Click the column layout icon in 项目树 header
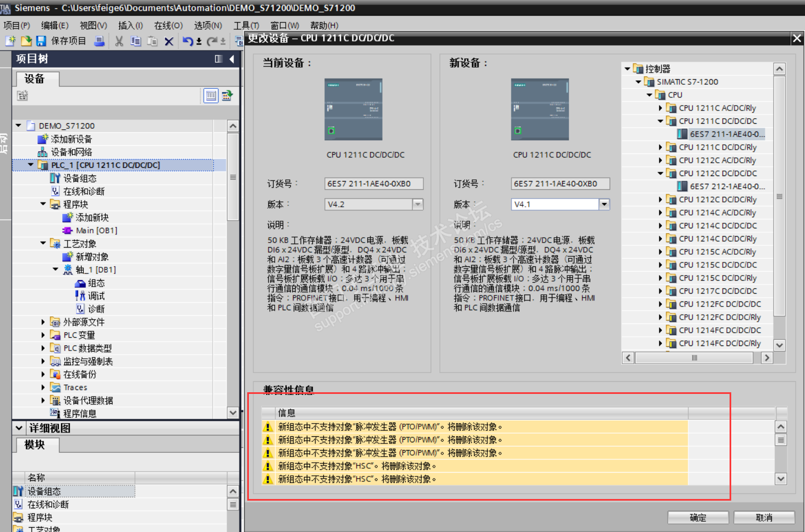Image resolution: width=805 pixels, height=532 pixels. 219,59
